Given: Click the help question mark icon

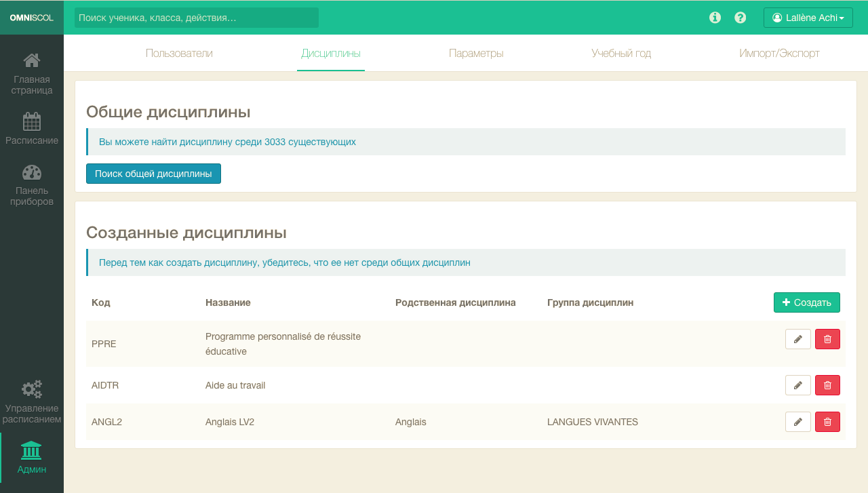Looking at the screenshot, I should click(741, 18).
